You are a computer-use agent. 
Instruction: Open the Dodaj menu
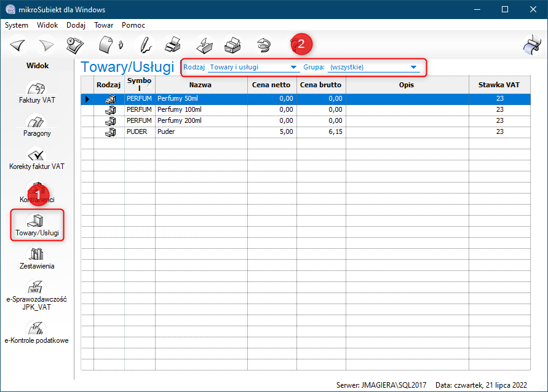click(76, 25)
